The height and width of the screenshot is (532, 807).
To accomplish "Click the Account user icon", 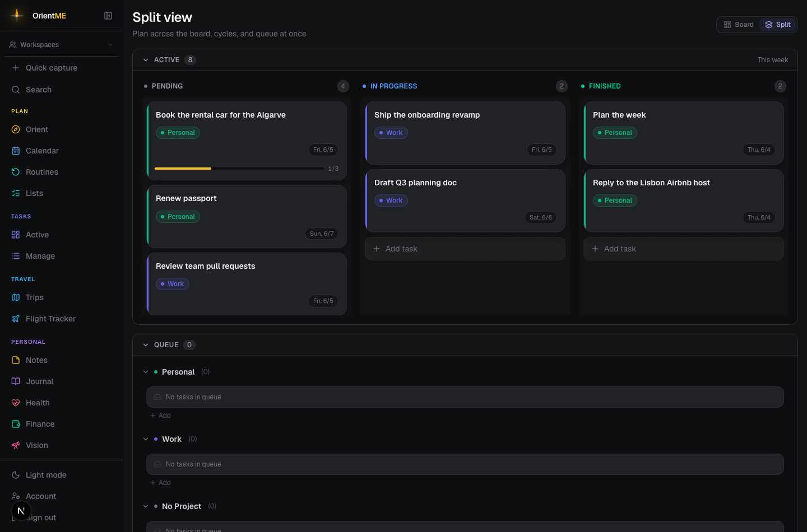I will tap(16, 496).
